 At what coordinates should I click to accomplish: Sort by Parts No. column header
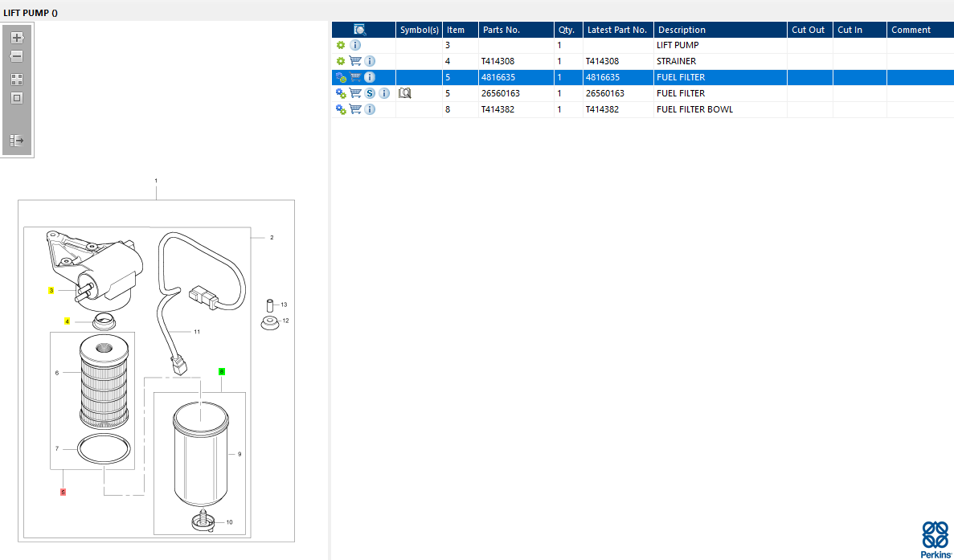[516, 30]
